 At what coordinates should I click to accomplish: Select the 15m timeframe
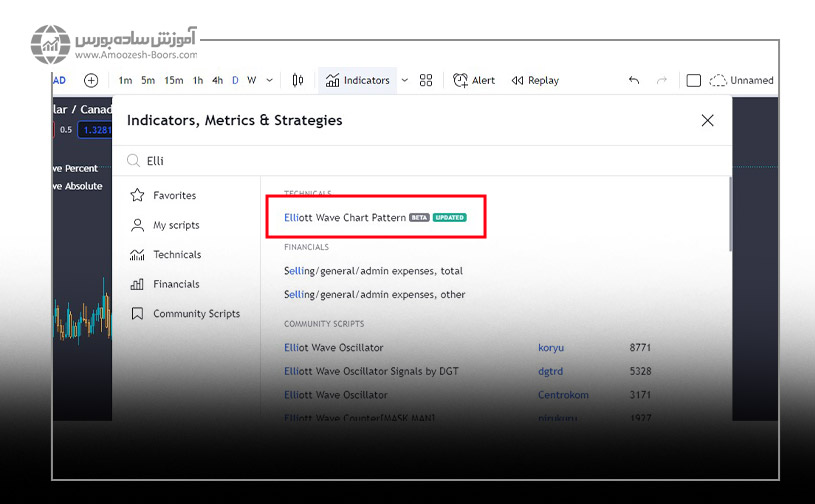(174, 80)
